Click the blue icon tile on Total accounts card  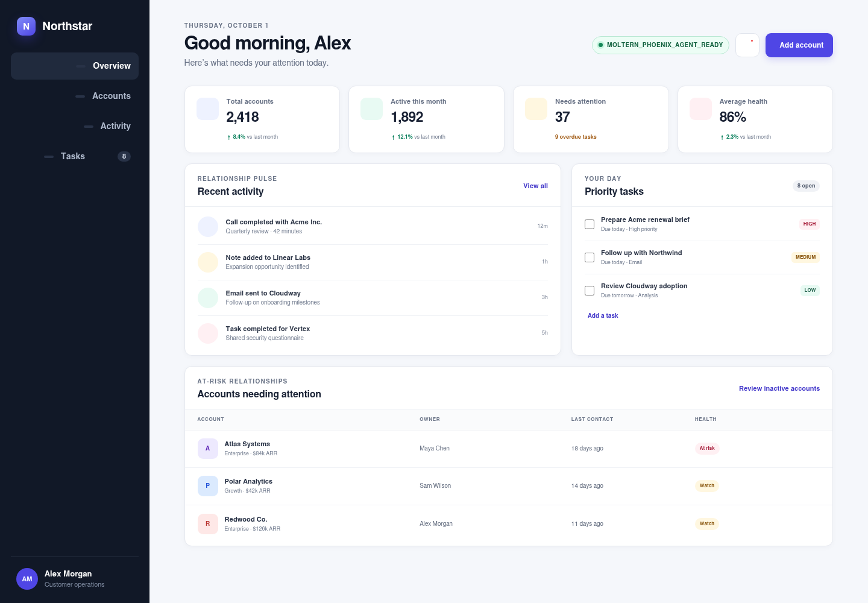coord(208,109)
